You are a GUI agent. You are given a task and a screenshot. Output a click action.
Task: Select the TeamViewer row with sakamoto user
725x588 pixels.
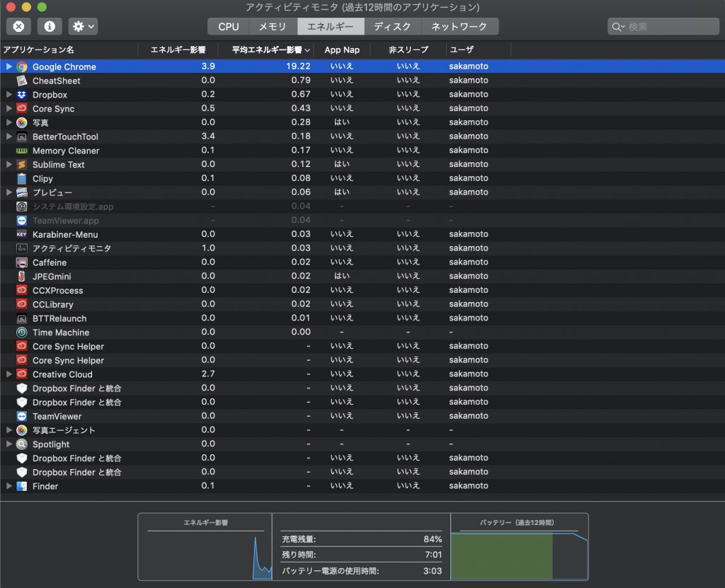tap(362, 416)
